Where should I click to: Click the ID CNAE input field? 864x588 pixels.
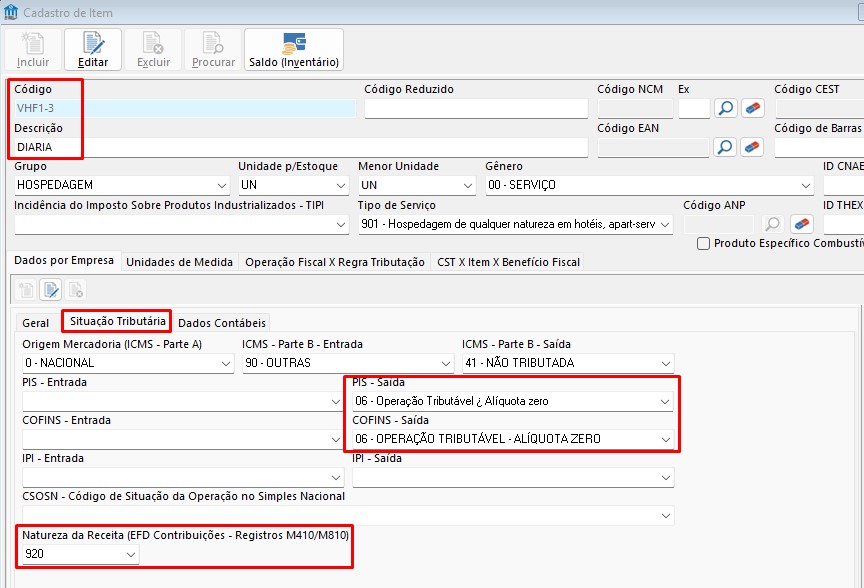(844, 186)
